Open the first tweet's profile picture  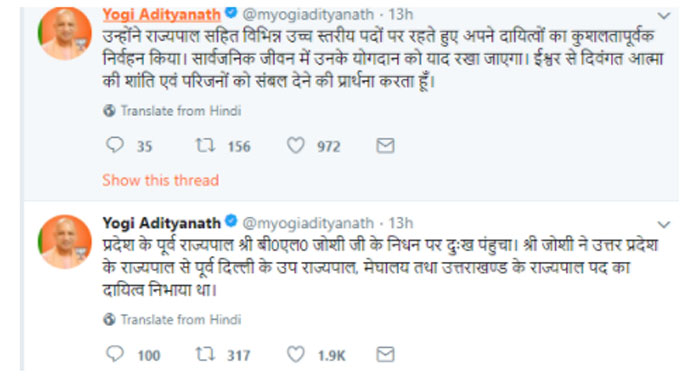(65, 33)
